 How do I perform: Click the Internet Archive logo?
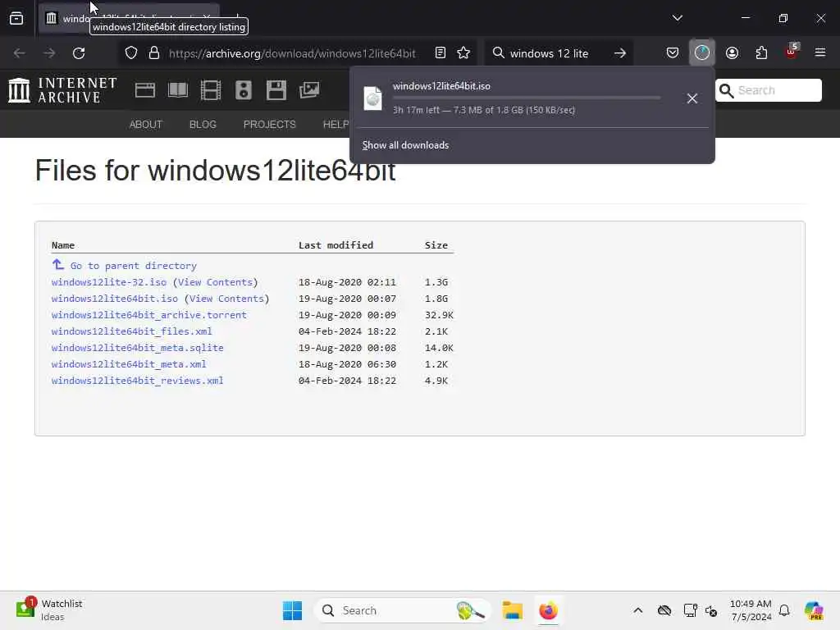click(x=62, y=90)
